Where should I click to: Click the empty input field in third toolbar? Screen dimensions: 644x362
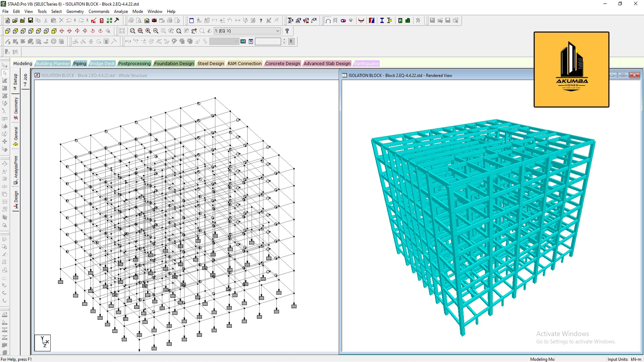(268, 42)
